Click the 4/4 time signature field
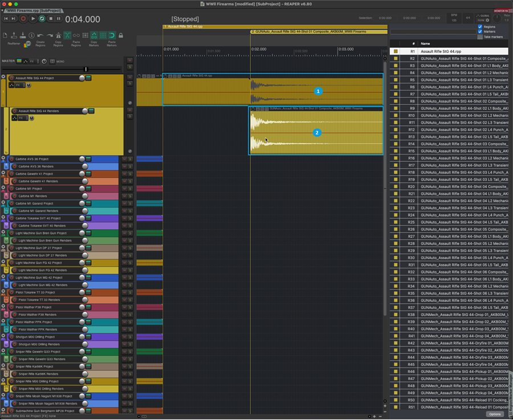The height and width of the screenshot is (420, 513). 468,18
